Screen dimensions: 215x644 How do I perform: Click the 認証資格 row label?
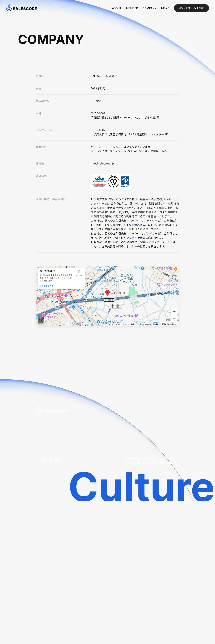point(41,176)
